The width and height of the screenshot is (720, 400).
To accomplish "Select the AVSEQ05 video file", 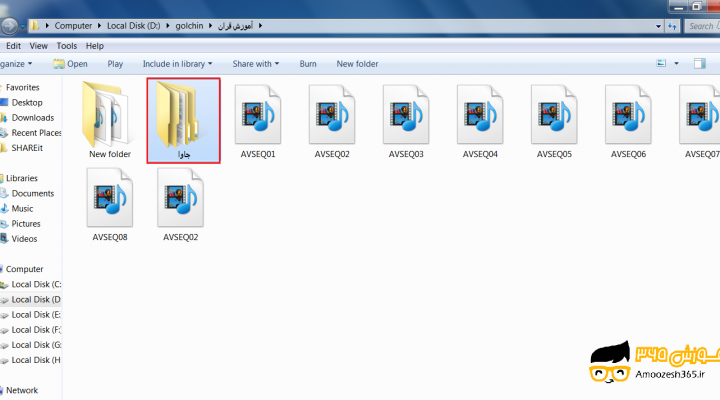I will 554,121.
